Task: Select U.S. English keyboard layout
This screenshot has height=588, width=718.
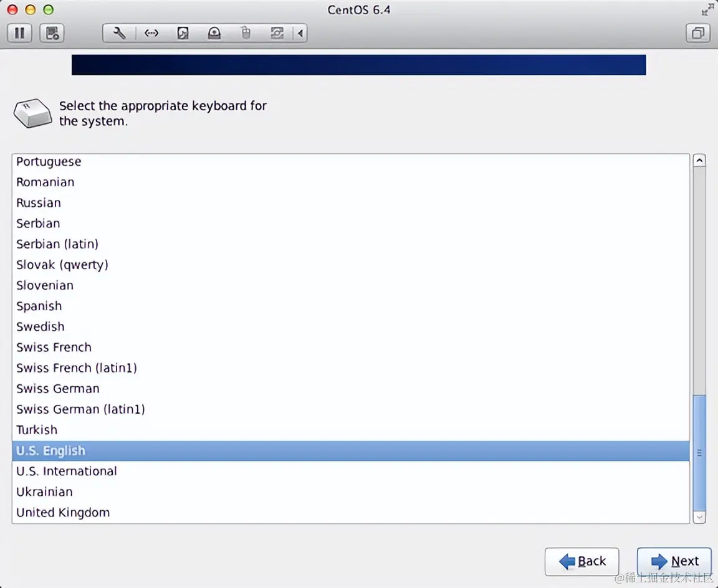Action: (x=351, y=451)
